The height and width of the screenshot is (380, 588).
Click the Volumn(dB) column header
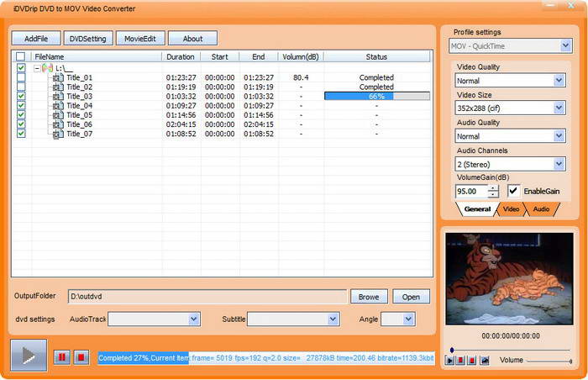[301, 56]
